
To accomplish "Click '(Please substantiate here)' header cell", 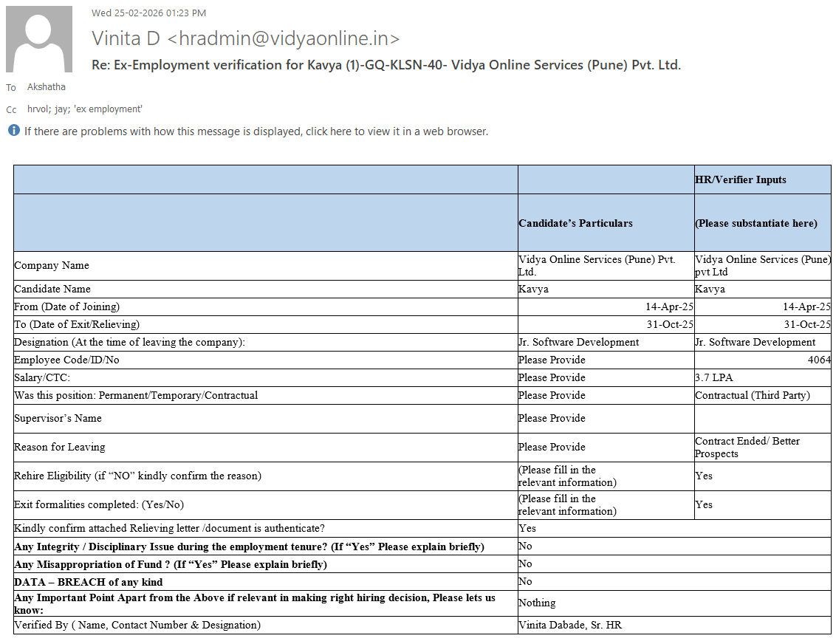I will 762,223.
